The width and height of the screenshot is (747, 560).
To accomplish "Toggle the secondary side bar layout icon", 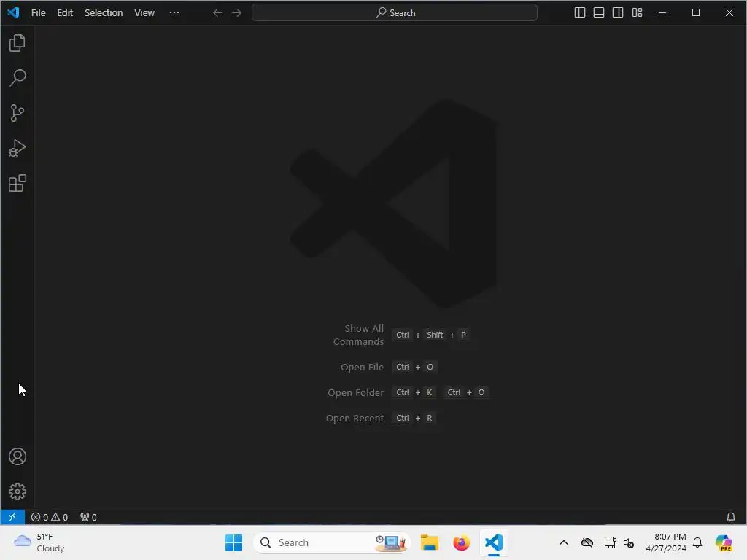I will click(x=617, y=13).
